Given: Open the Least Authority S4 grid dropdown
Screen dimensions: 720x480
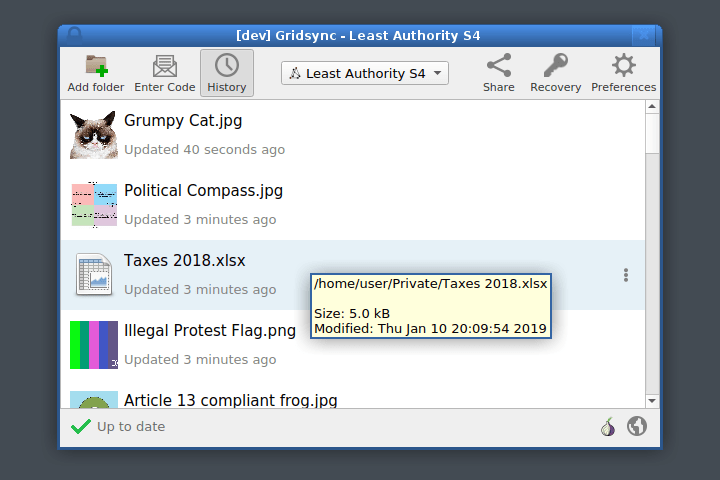Looking at the screenshot, I should (x=365, y=73).
